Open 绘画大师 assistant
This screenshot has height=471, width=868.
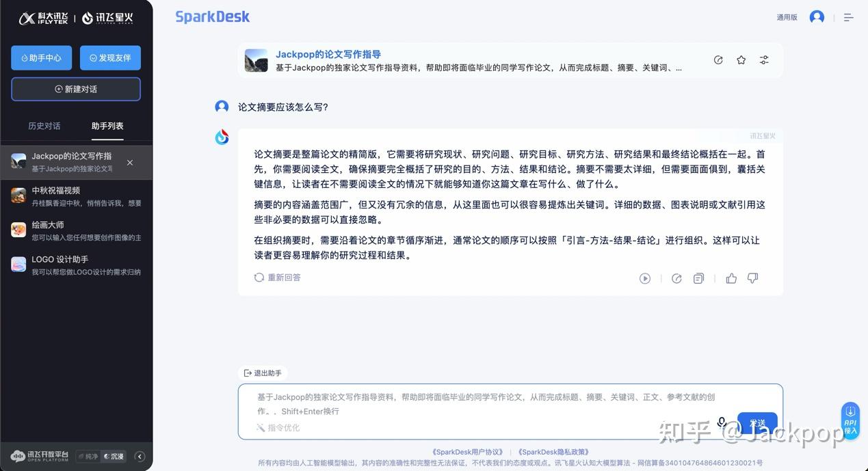tap(77, 231)
